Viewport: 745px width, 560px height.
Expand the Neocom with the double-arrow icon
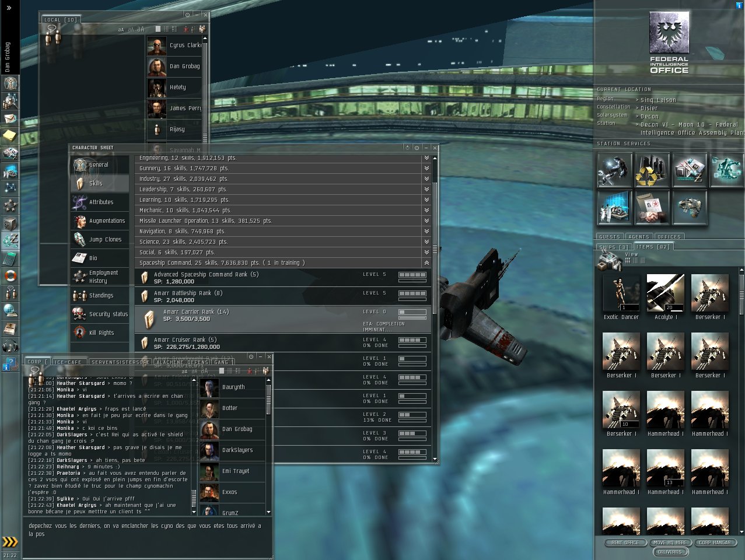pyautogui.click(x=9, y=8)
